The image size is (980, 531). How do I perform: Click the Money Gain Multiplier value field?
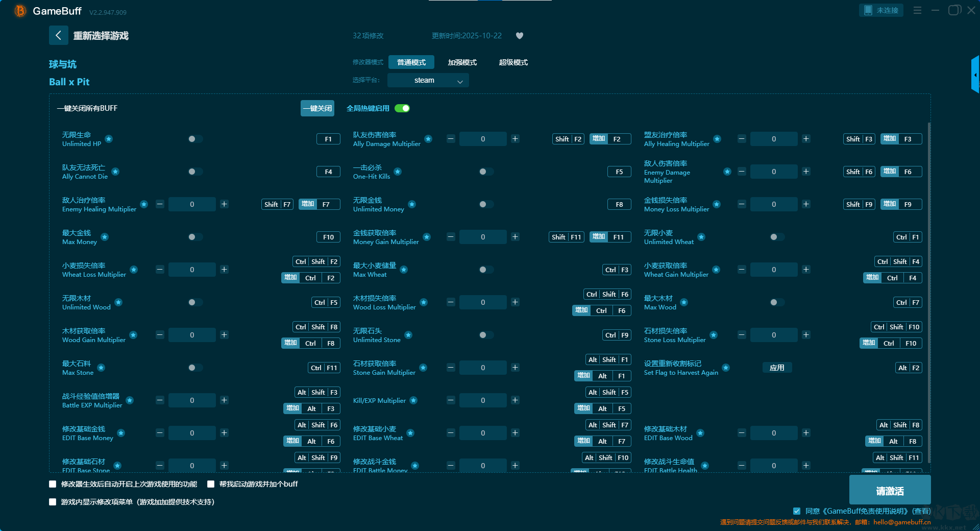(x=483, y=237)
